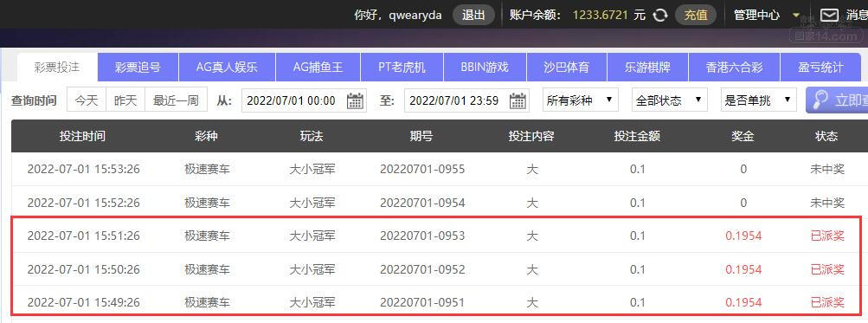Open 管理中心 menu
This screenshot has height=323, width=868.
[756, 16]
